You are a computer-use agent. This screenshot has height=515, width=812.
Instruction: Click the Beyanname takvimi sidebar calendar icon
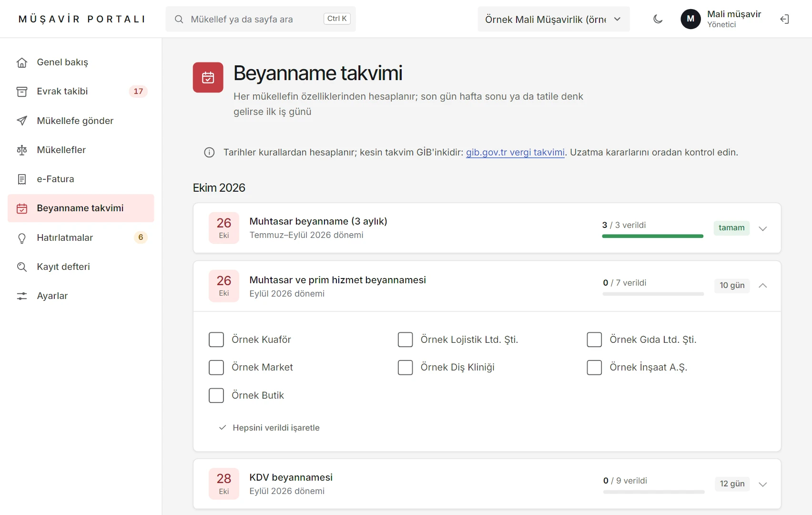(22, 208)
